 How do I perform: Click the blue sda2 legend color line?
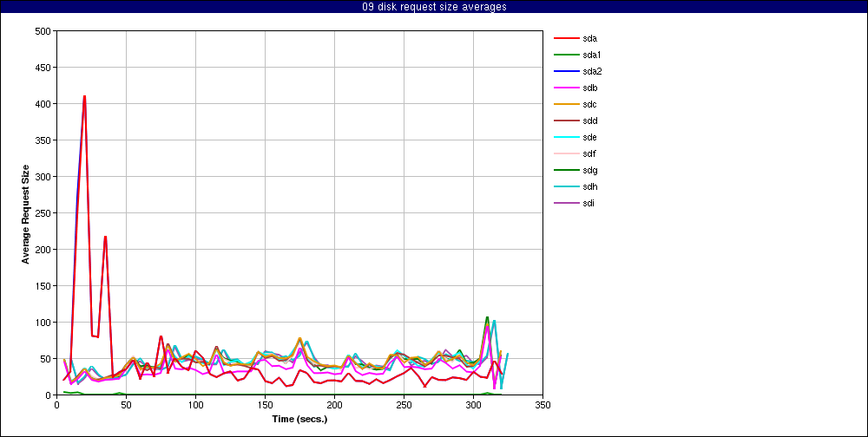tap(566, 71)
